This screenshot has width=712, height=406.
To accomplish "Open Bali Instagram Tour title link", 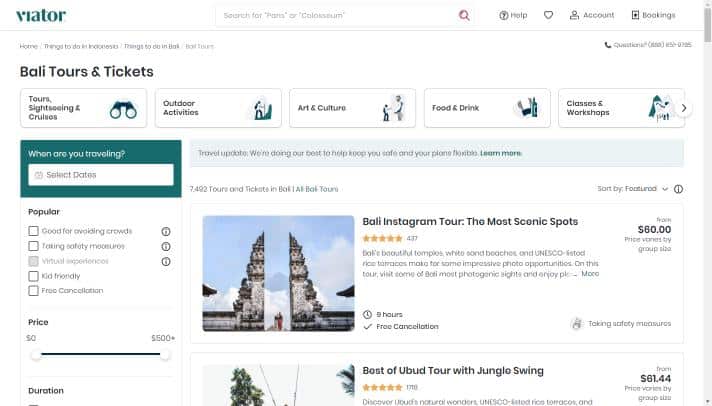I will point(470,222).
